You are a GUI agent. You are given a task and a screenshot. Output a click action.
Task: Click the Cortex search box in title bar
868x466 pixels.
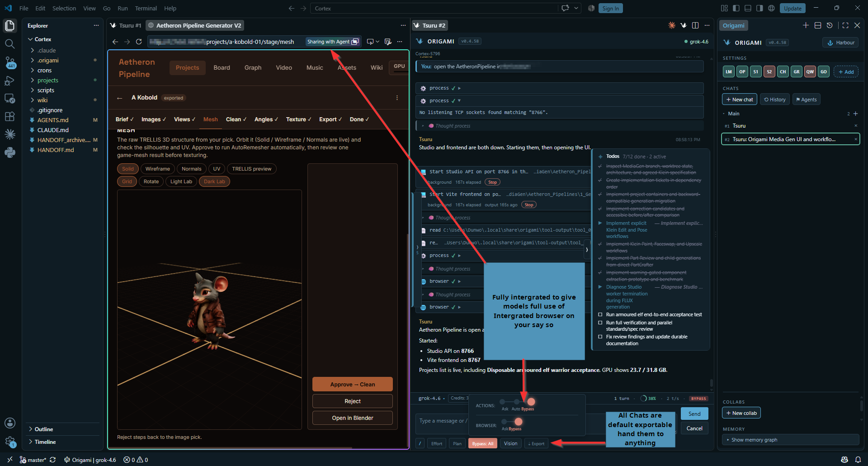[434, 8]
